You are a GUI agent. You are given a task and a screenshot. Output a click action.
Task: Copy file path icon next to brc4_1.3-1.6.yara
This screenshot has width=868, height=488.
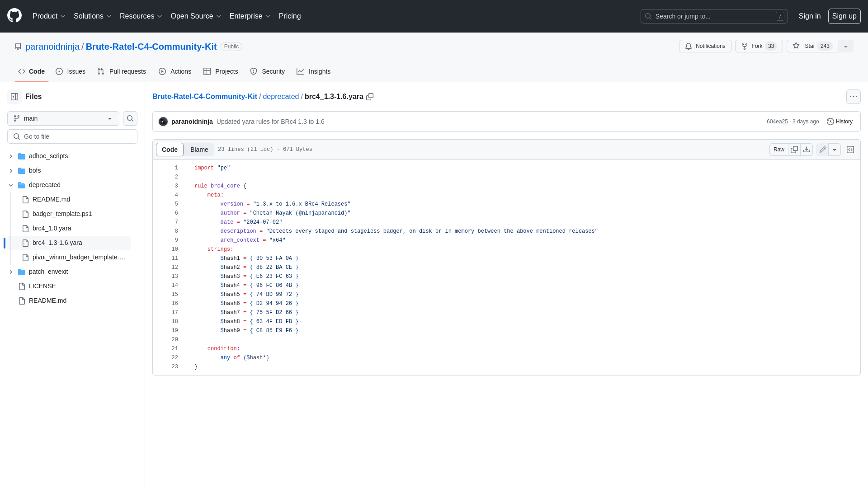(370, 97)
